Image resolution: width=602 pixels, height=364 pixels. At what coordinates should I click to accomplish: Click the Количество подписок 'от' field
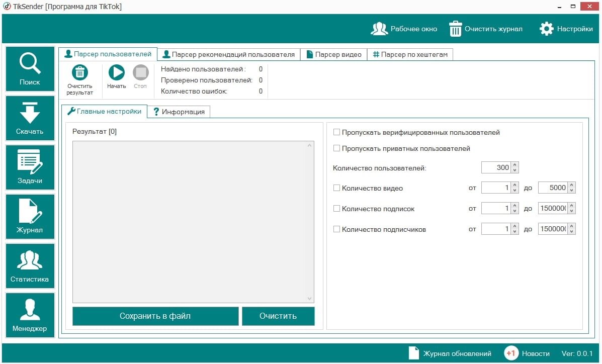(496, 209)
